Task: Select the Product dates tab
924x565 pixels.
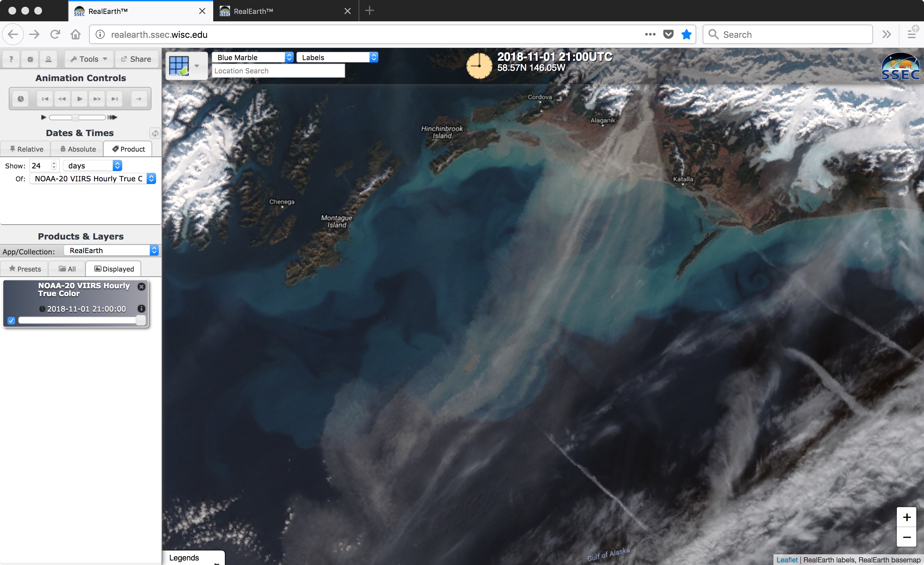Action: [128, 149]
